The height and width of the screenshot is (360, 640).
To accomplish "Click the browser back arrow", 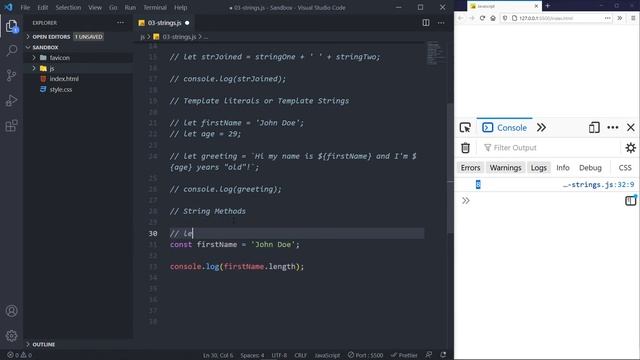I will pos(460,18).
